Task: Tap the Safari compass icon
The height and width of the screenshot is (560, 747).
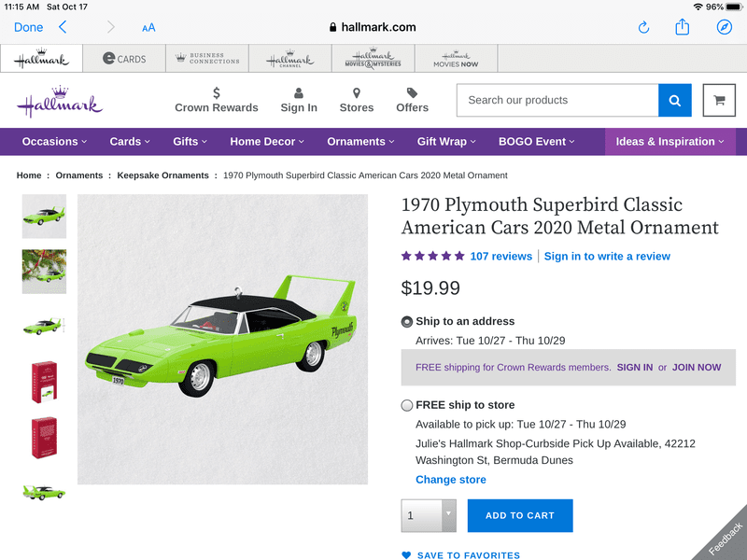Action: [x=725, y=27]
